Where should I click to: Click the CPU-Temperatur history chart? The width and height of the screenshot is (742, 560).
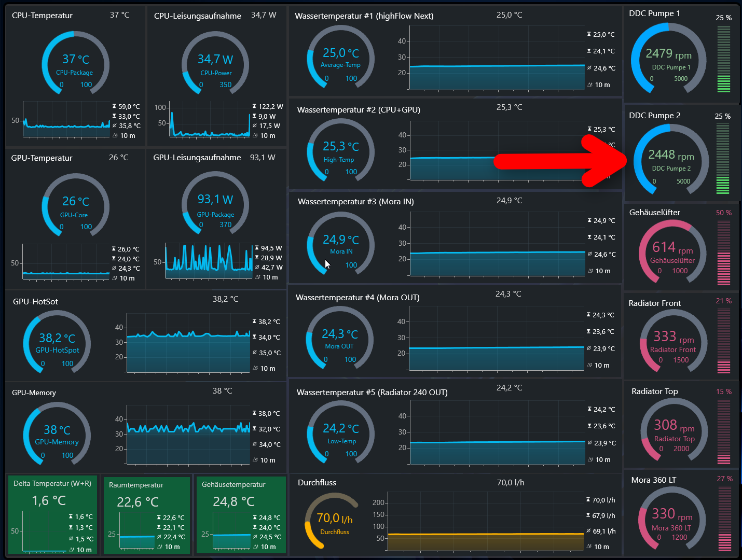coord(66,119)
